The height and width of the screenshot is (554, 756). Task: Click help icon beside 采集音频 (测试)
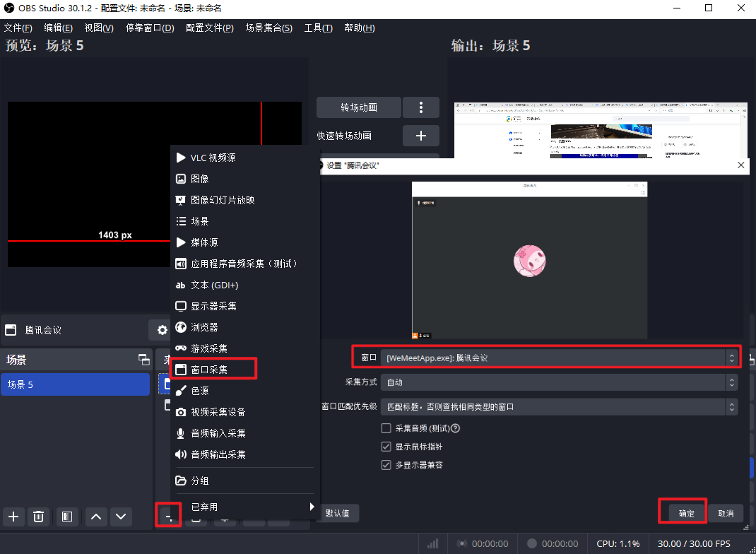(456, 428)
